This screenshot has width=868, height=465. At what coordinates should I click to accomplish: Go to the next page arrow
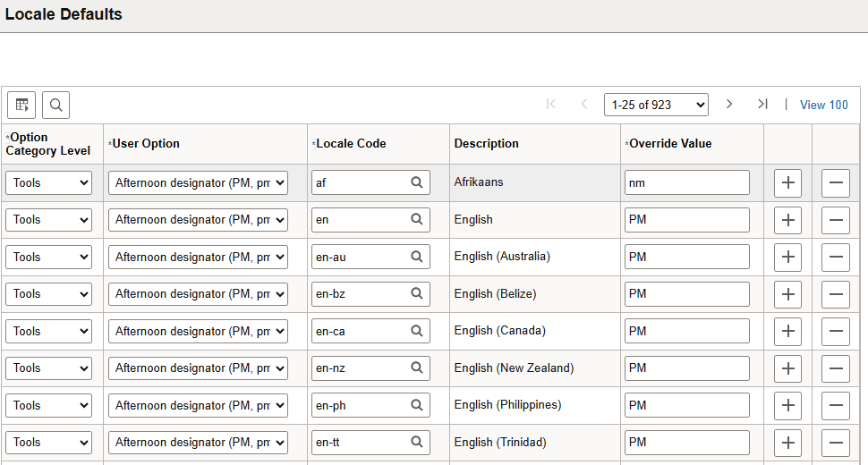[729, 104]
